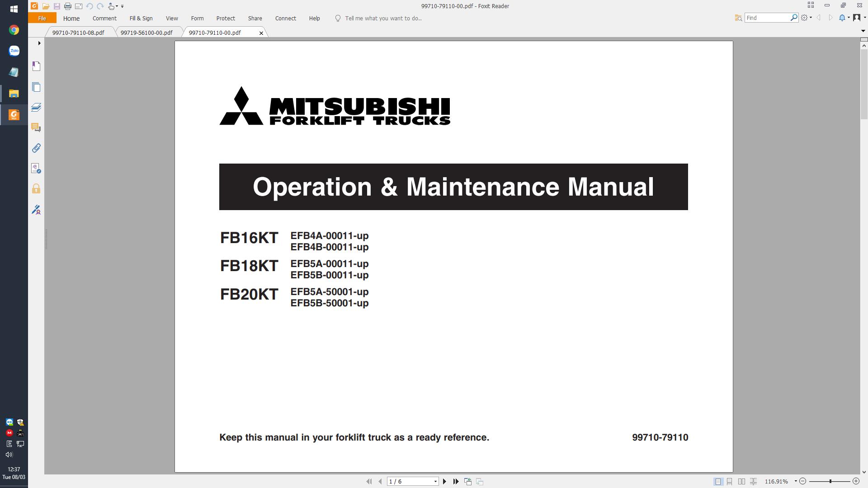Open the page number dropdown

pos(435,482)
